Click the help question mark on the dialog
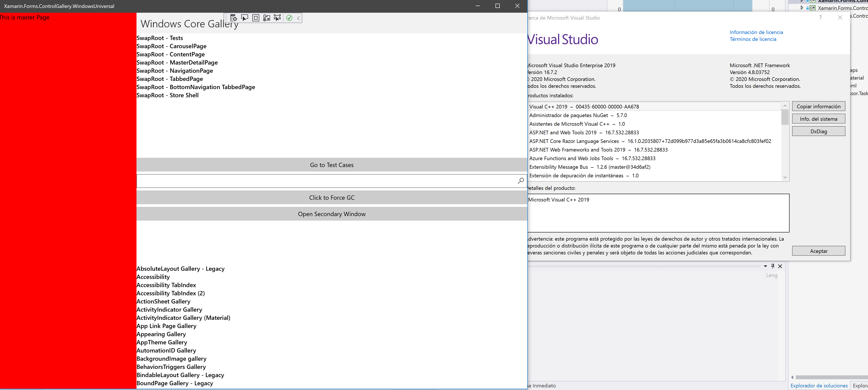This screenshot has height=390, width=868. [820, 18]
